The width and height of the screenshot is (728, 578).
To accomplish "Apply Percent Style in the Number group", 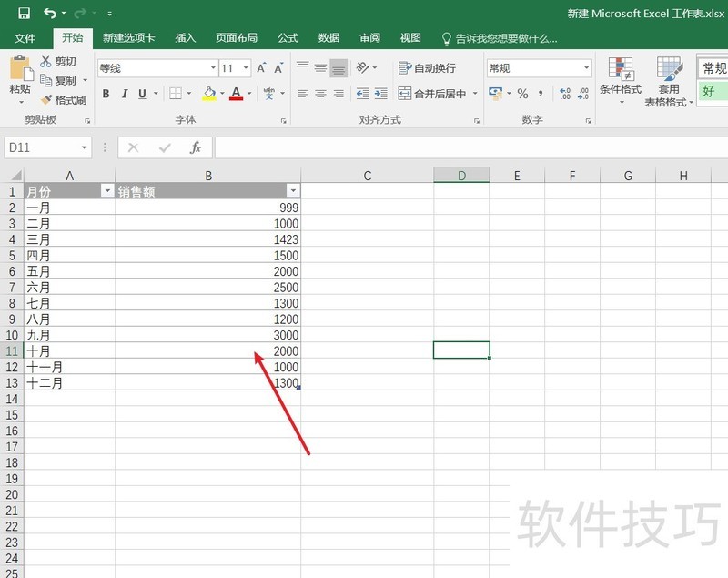I will (x=521, y=93).
